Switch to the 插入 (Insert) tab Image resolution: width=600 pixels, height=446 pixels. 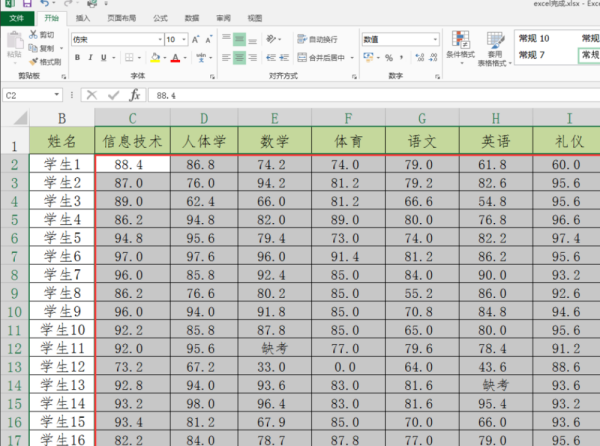83,18
